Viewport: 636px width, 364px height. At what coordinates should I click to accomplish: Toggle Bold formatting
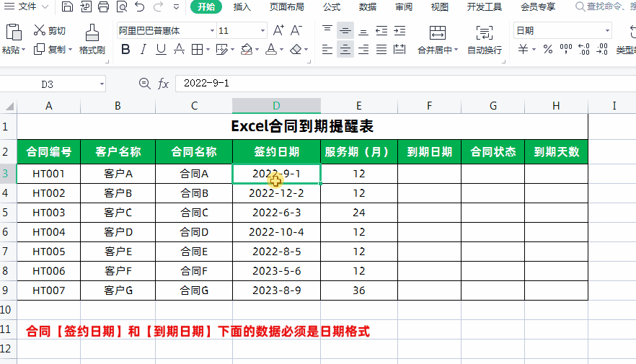click(125, 50)
